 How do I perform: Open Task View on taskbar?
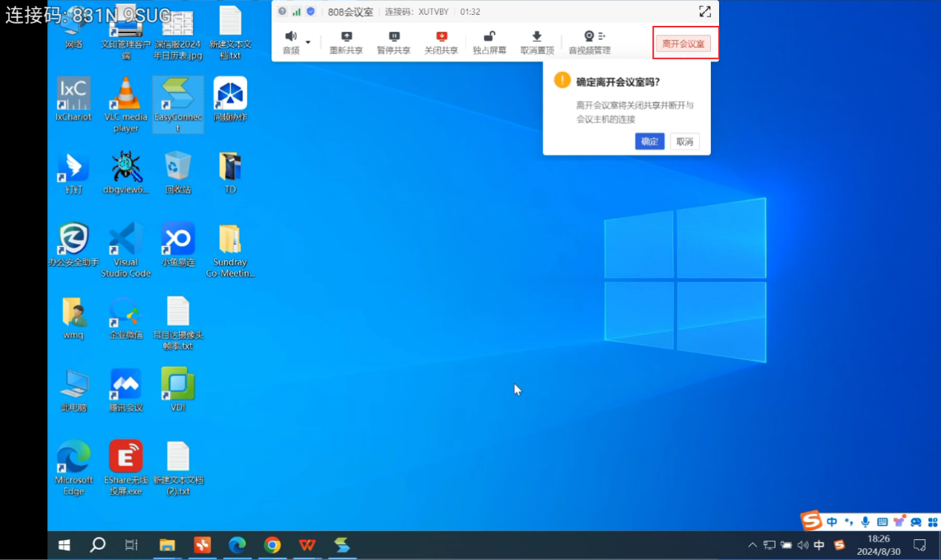[131, 545]
